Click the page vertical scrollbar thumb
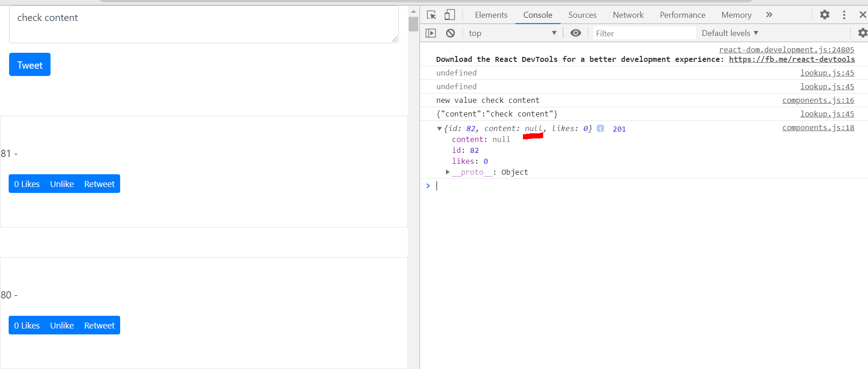The width and height of the screenshot is (868, 369). [x=413, y=24]
